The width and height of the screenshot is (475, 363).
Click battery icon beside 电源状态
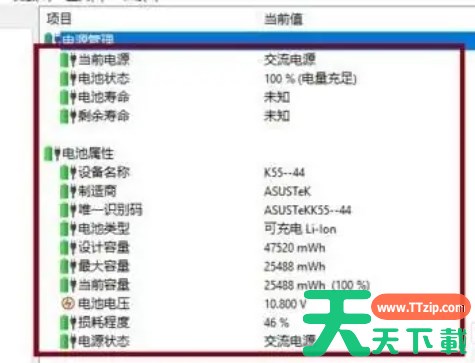pyautogui.click(x=68, y=341)
